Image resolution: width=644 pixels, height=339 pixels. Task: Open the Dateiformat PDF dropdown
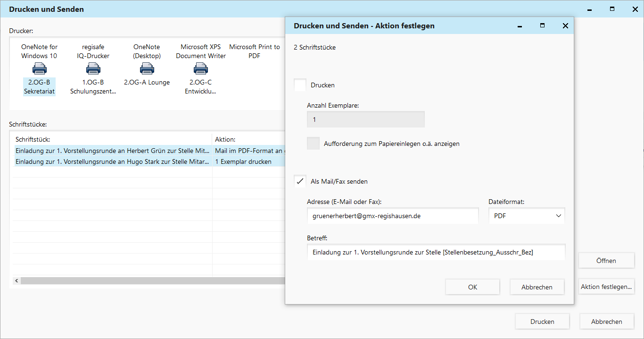coord(527,216)
